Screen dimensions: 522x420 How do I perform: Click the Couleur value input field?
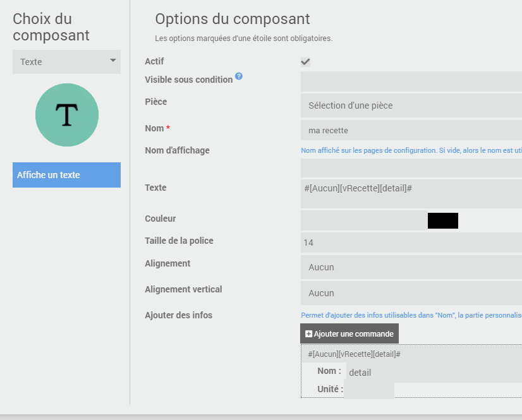pyautogui.click(x=363, y=220)
